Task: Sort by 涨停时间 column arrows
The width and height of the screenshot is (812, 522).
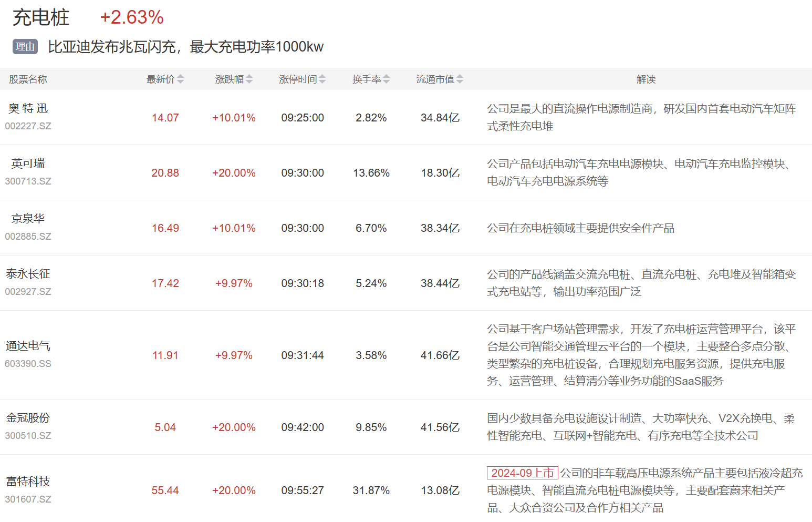Action: (322, 79)
